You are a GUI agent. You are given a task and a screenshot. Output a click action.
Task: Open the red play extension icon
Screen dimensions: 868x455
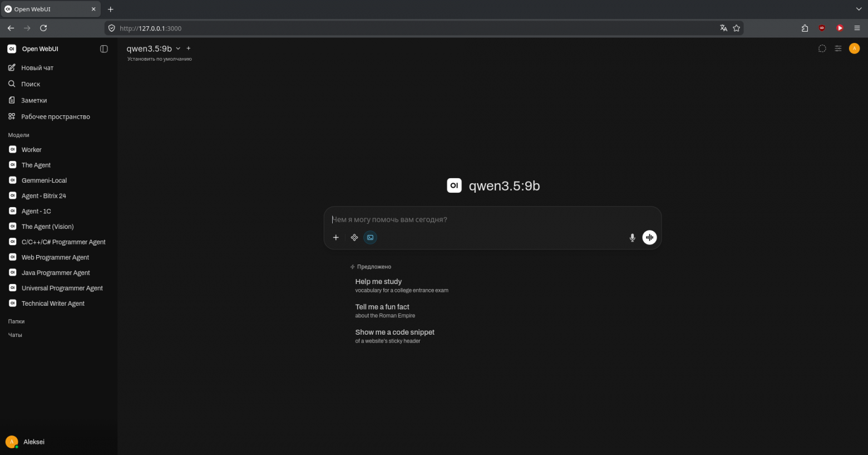(840, 28)
